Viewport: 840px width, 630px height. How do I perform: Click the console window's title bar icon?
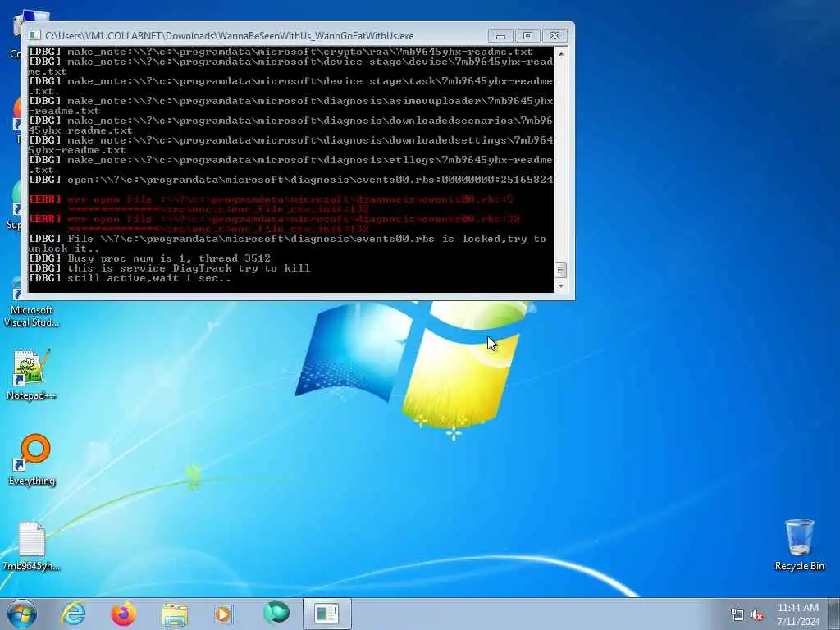tap(34, 35)
